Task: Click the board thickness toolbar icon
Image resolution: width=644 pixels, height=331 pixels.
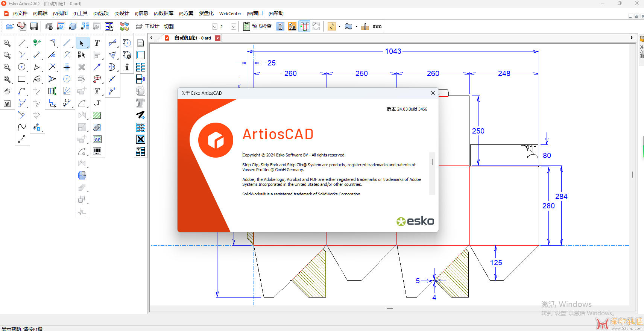Action: pos(365,26)
